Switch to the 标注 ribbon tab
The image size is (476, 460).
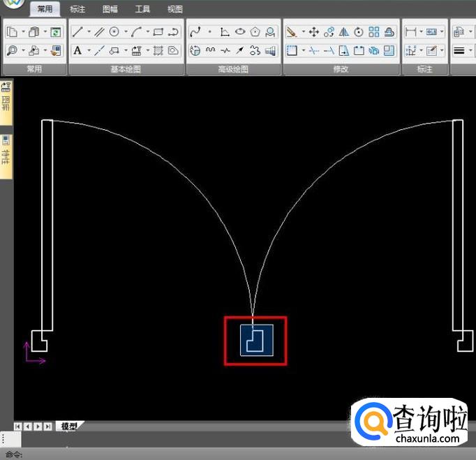[77, 9]
